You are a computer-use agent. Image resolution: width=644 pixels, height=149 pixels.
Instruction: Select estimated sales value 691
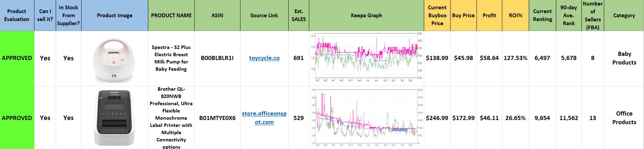299,58
